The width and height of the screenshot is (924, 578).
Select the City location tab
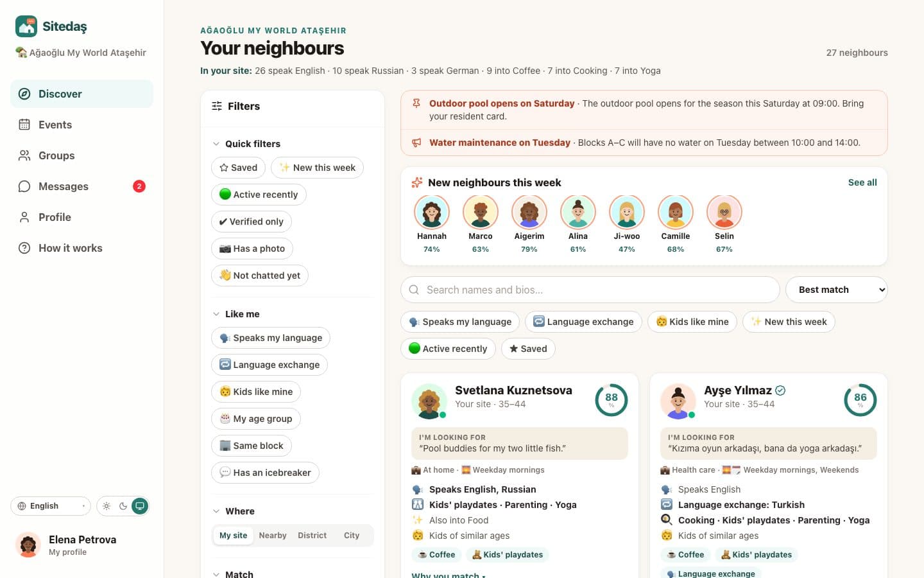tap(352, 536)
